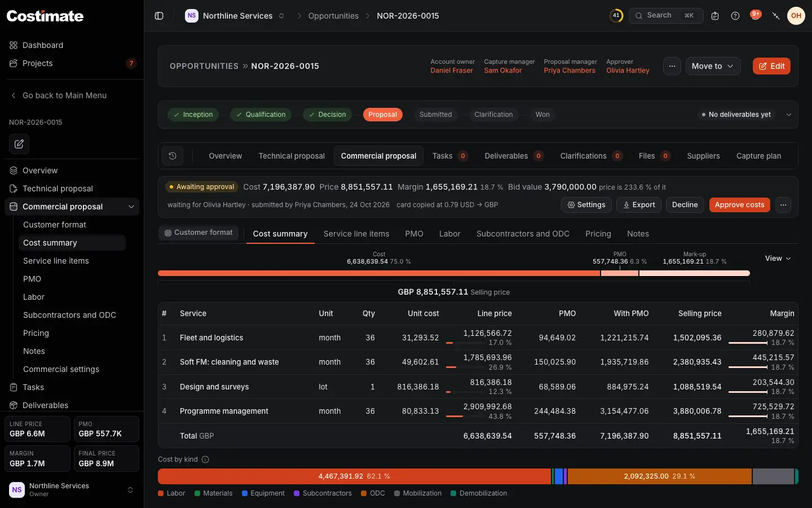This screenshot has width=812, height=508.
Task: Open the clipboard icon in top bar
Action: 715,16
